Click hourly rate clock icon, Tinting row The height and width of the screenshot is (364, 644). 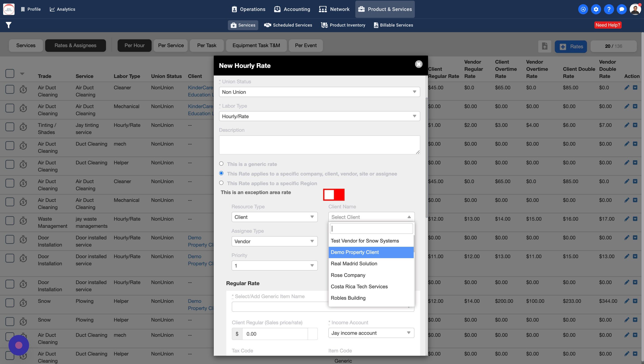23,127
